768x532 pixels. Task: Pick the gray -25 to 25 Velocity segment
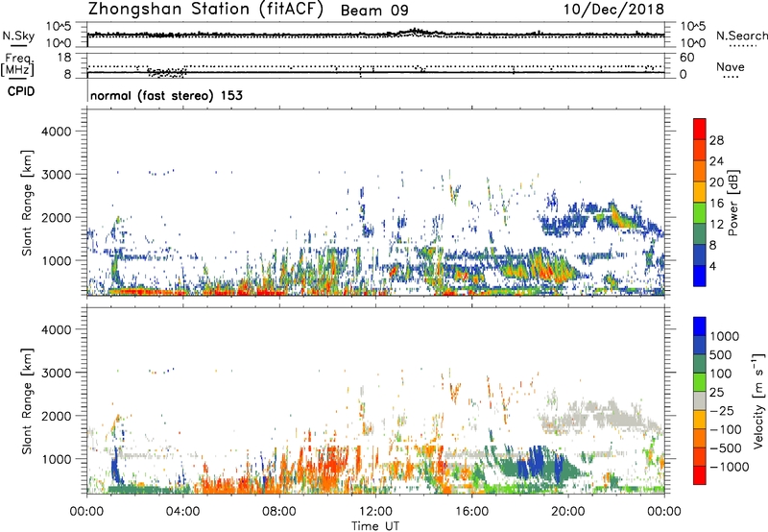[700, 400]
